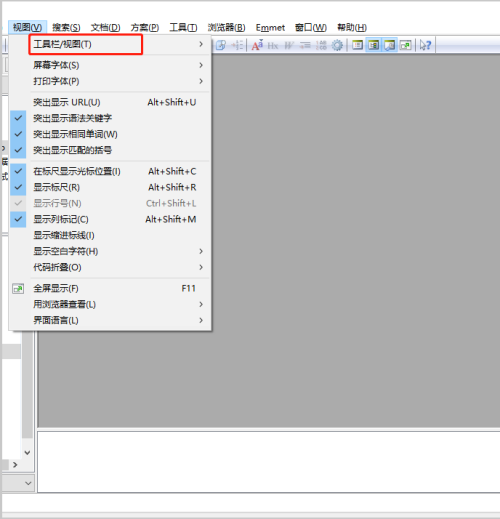Toggle 突出显示匹配的括号 checkmark

[x=18, y=150]
